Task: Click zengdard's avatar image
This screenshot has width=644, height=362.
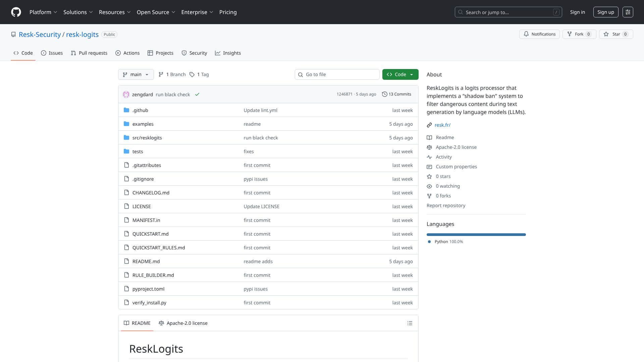Action: pyautogui.click(x=126, y=95)
